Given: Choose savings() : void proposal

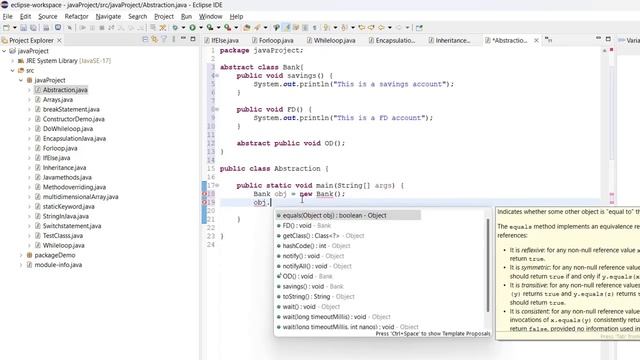Looking at the screenshot, I should (310, 287).
